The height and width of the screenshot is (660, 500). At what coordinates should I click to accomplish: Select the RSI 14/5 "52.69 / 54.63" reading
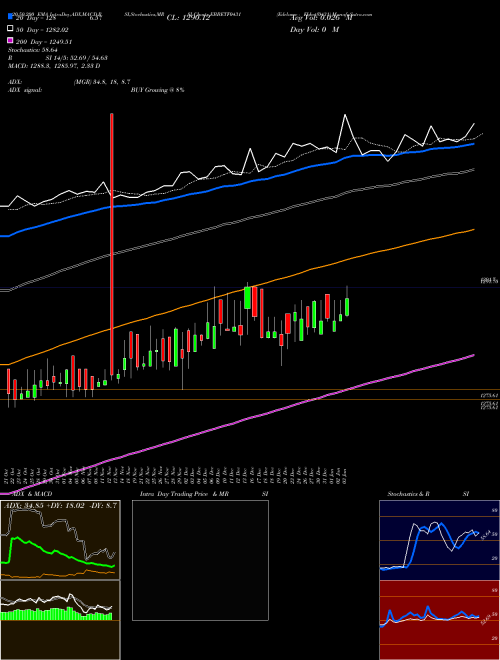point(88,58)
